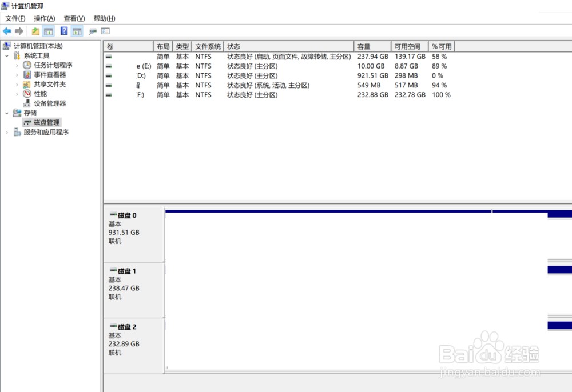Screen dimensions: 572x392
Task: Select 计算机管理(本地) root tree item
Action: (38, 46)
